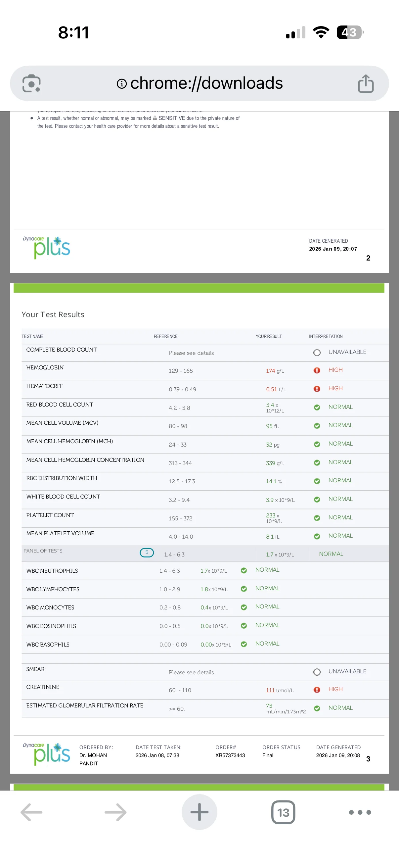Tap the chrome://downloads address field
Image resolution: width=399 pixels, height=868 pixels.
(x=199, y=83)
